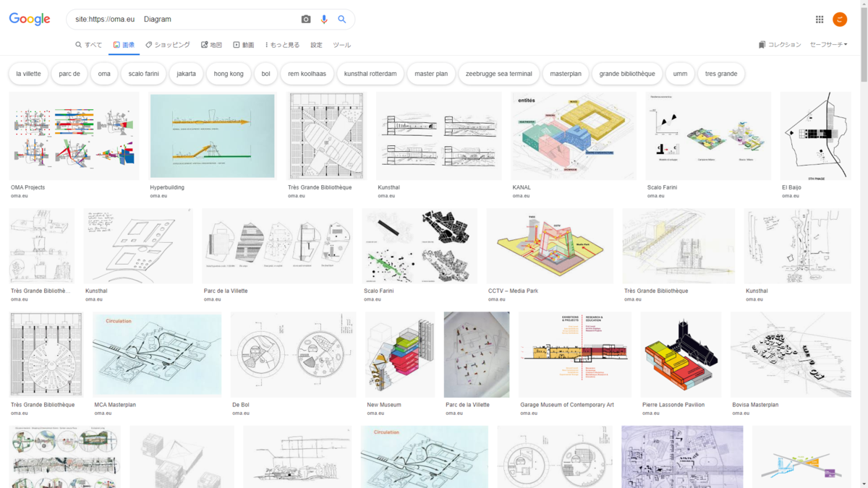Open search by image camera icon
This screenshot has width=868, height=488.
click(306, 20)
